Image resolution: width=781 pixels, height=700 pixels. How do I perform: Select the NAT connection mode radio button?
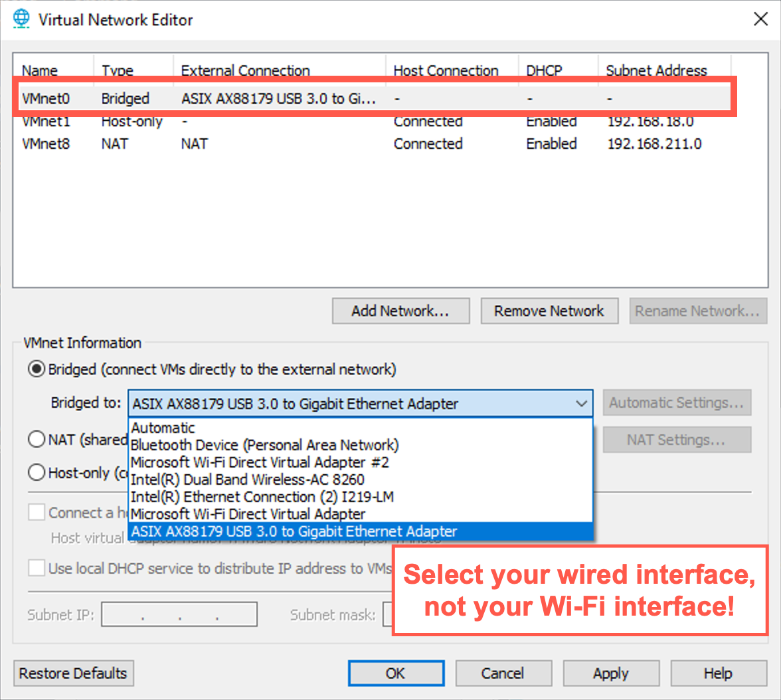[x=37, y=439]
